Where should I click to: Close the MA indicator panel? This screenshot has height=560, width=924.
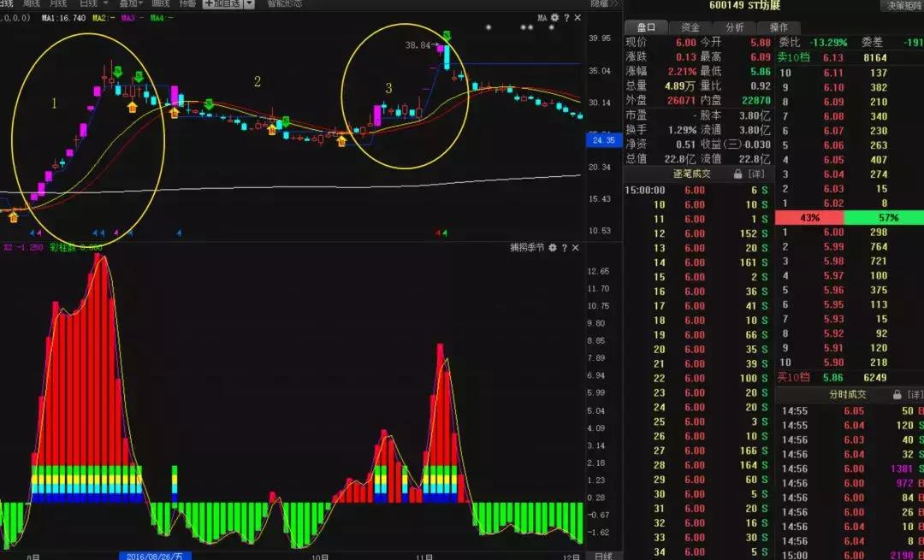[577, 18]
